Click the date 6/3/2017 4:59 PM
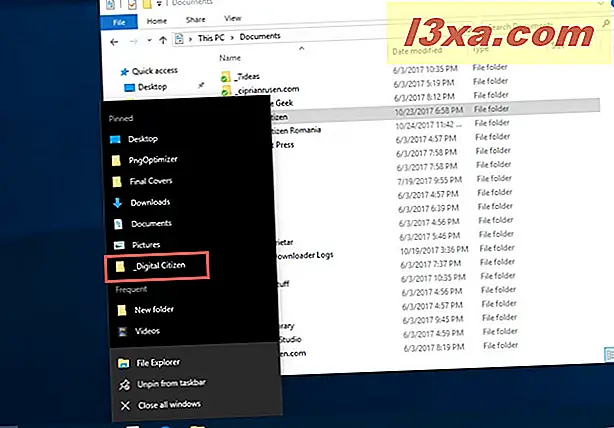The height and width of the screenshot is (428, 614). coord(433,334)
